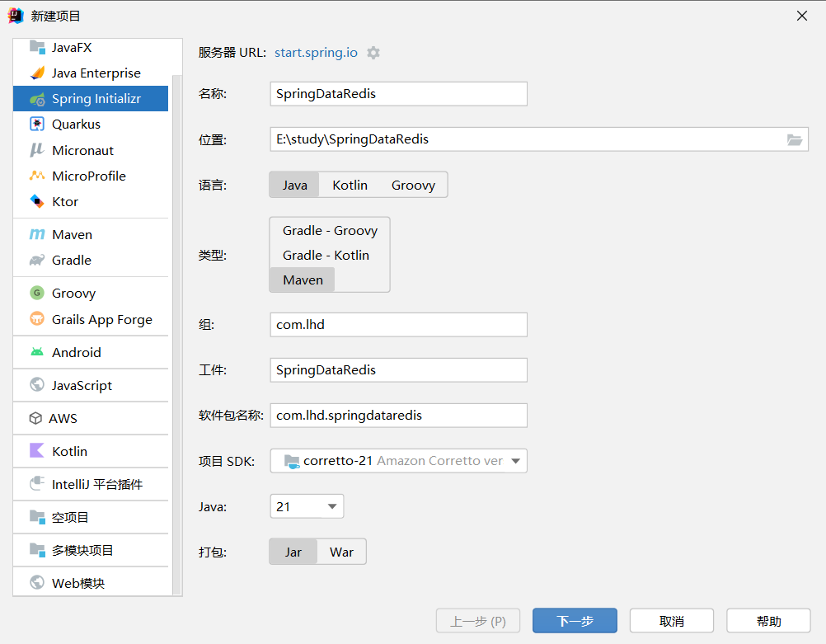Viewport: 826px width, 644px height.
Task: Click the Grails App Forge icon
Action: 37,319
